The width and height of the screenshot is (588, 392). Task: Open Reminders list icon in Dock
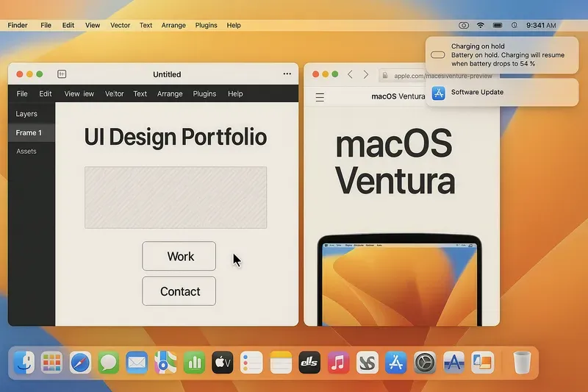[x=251, y=363]
